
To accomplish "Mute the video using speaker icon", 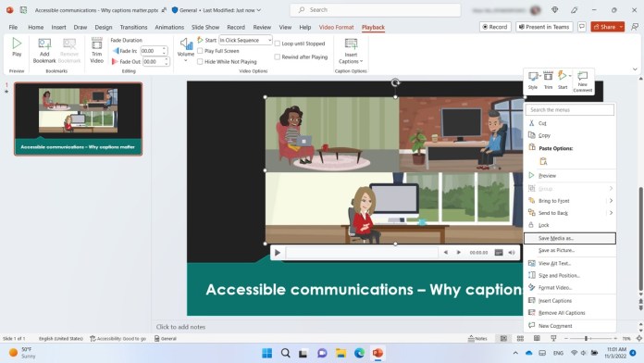I will point(512,253).
